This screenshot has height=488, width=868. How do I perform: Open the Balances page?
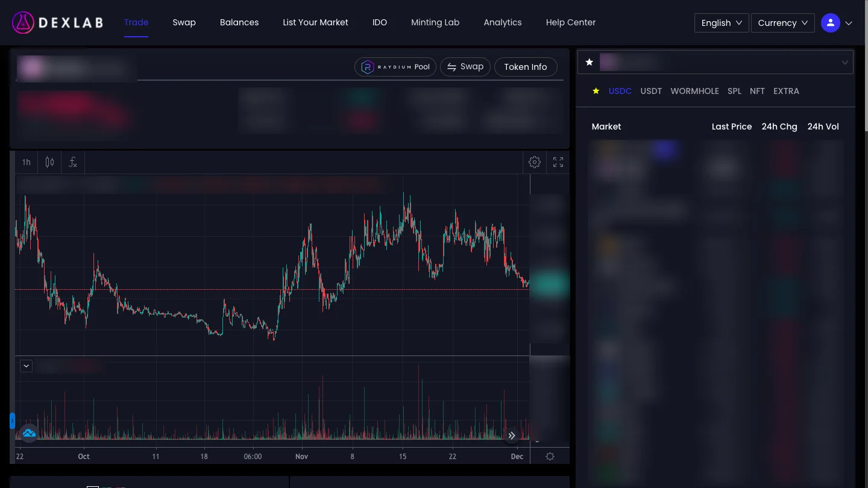[x=239, y=22]
